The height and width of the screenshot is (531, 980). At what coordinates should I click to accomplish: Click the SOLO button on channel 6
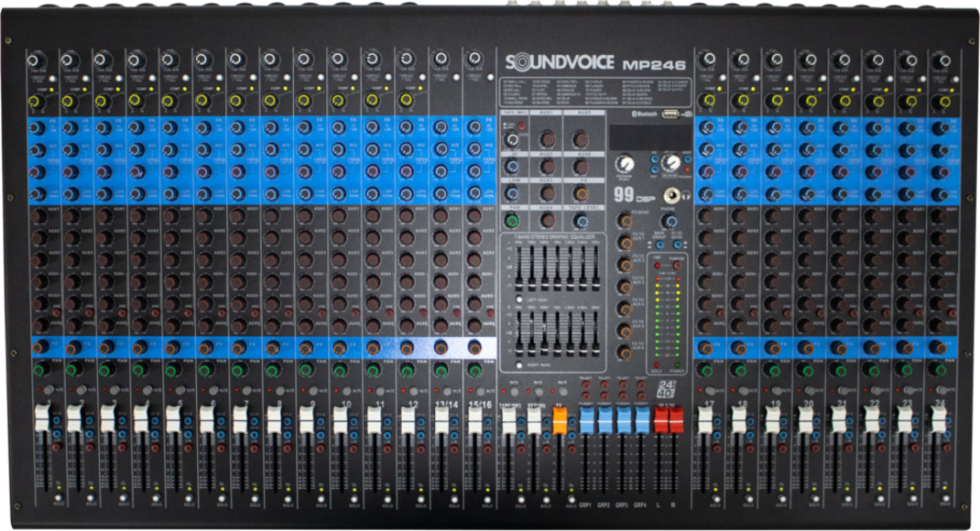pyautogui.click(x=222, y=497)
